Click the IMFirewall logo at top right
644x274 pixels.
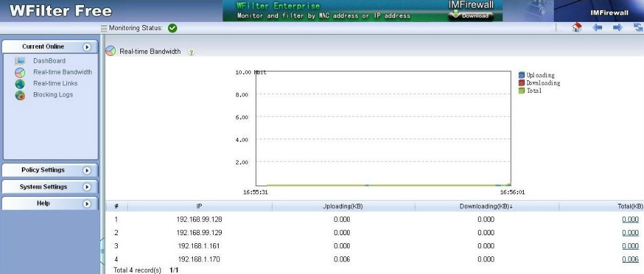tap(609, 13)
